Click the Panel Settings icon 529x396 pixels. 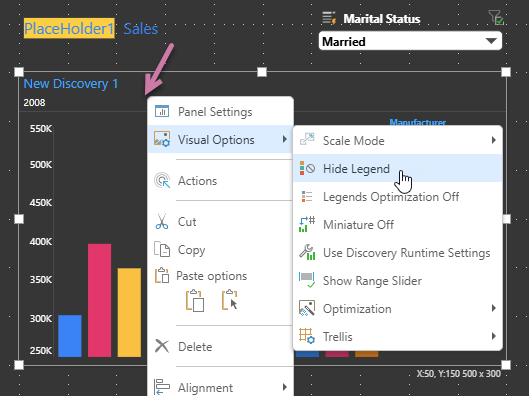coord(162,111)
